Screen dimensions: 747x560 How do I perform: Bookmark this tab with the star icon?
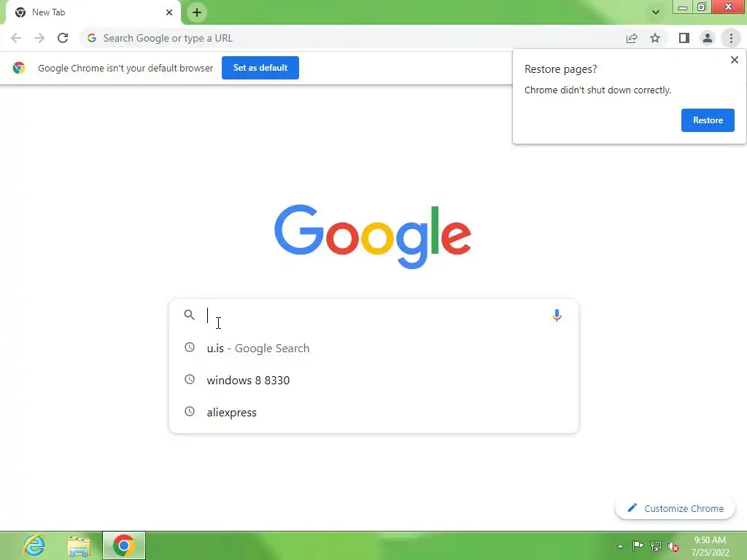[x=655, y=38]
